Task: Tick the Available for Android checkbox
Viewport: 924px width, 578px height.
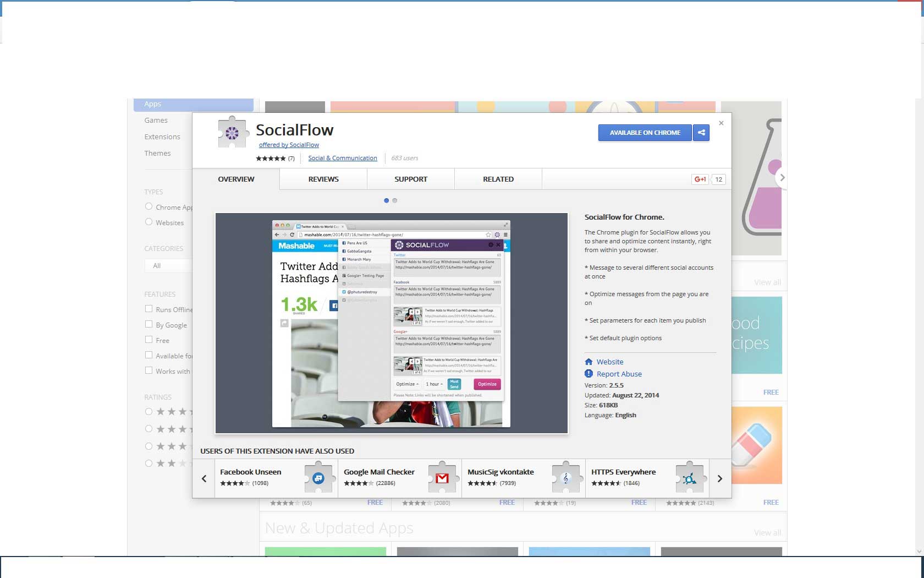Action: coord(148,355)
